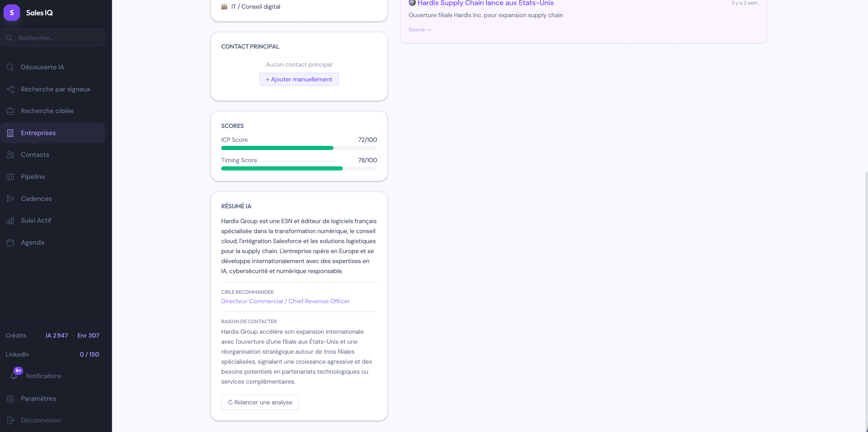Open the Agenda page
Screen dimensions: 868x432
pyautogui.click(x=53, y=242)
